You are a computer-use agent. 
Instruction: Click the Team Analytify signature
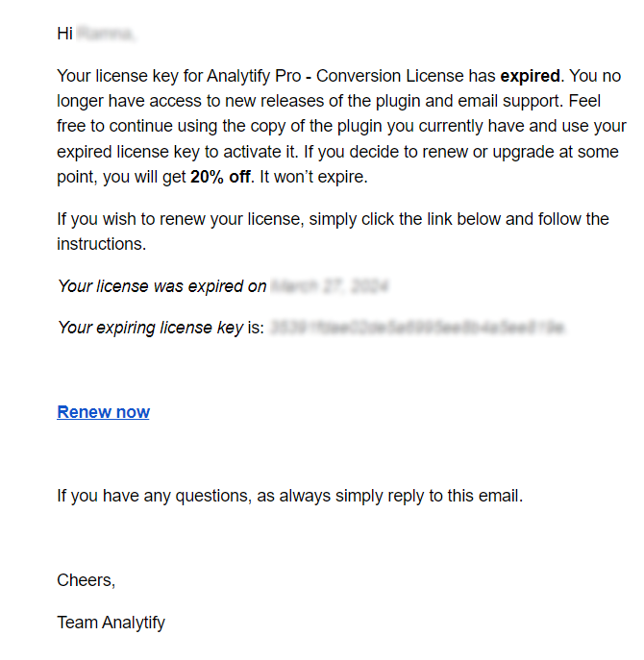pos(111,623)
